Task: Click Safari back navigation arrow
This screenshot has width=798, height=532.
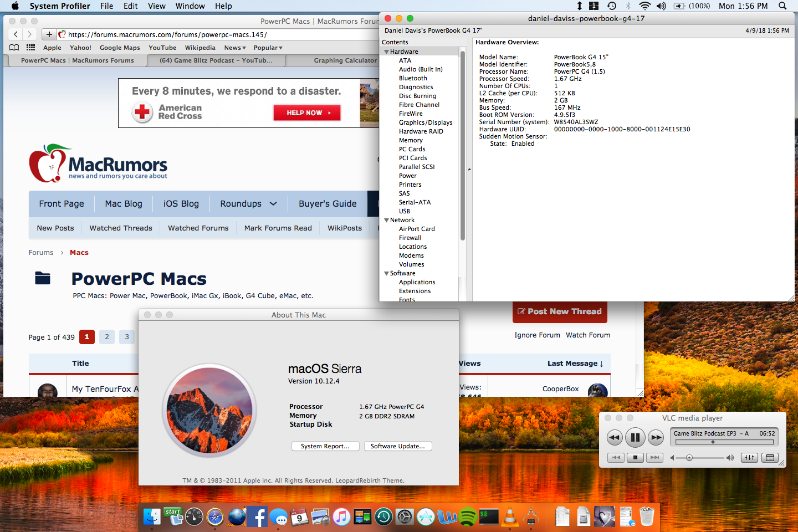Action: click(x=16, y=34)
